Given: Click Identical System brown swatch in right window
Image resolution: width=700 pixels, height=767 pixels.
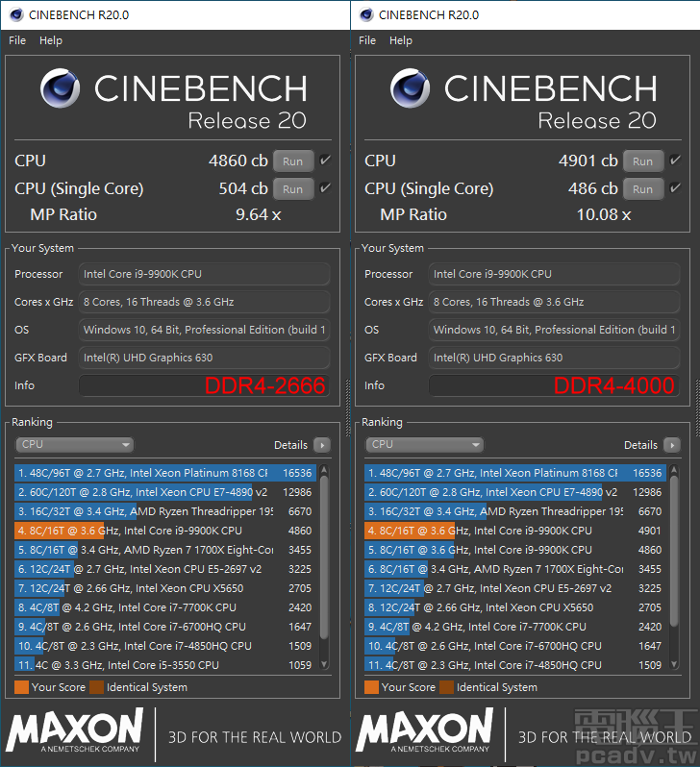Looking at the screenshot, I should pyautogui.click(x=446, y=687).
